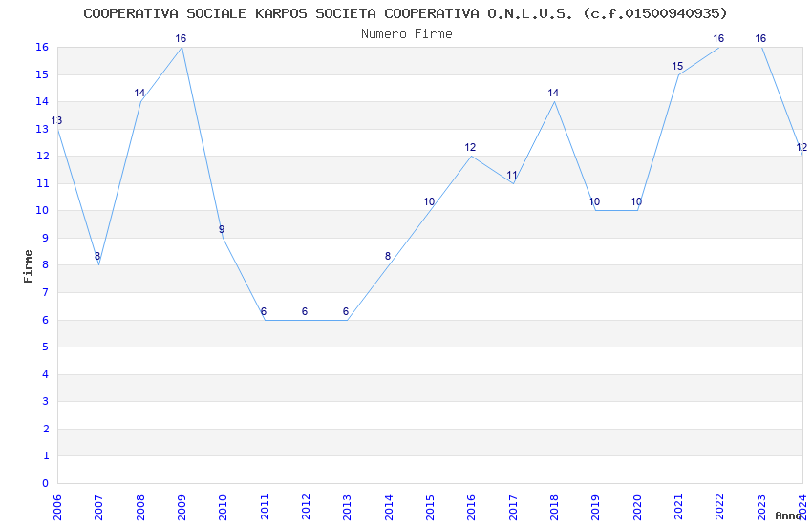Select the 2009 x-axis year label
812x525 pixels.
tap(182, 508)
